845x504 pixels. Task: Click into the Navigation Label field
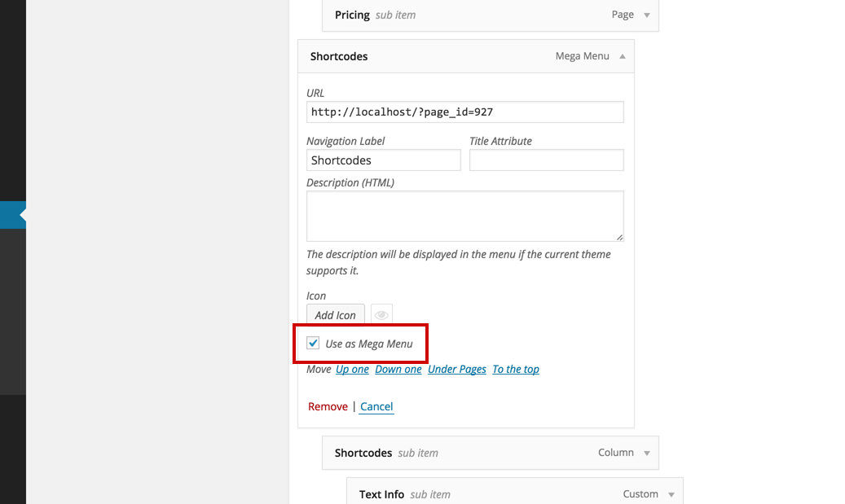[384, 160]
